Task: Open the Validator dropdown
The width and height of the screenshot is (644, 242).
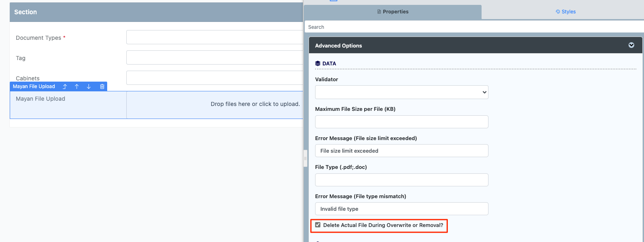Action: click(x=402, y=92)
